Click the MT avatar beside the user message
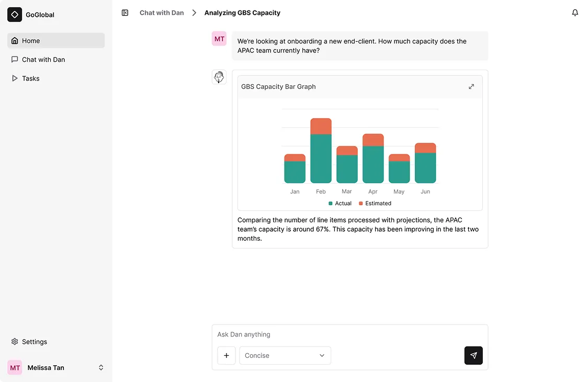588x382 pixels. tap(219, 39)
